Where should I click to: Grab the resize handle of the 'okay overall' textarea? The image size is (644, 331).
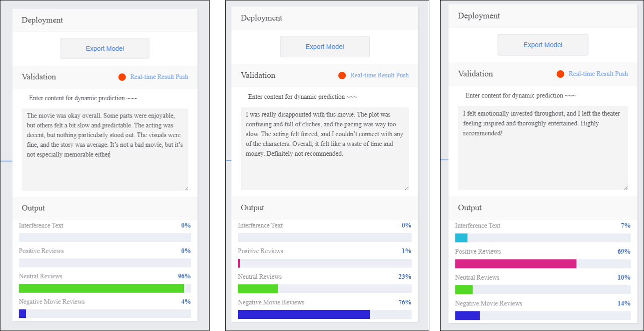pyautogui.click(x=186, y=188)
